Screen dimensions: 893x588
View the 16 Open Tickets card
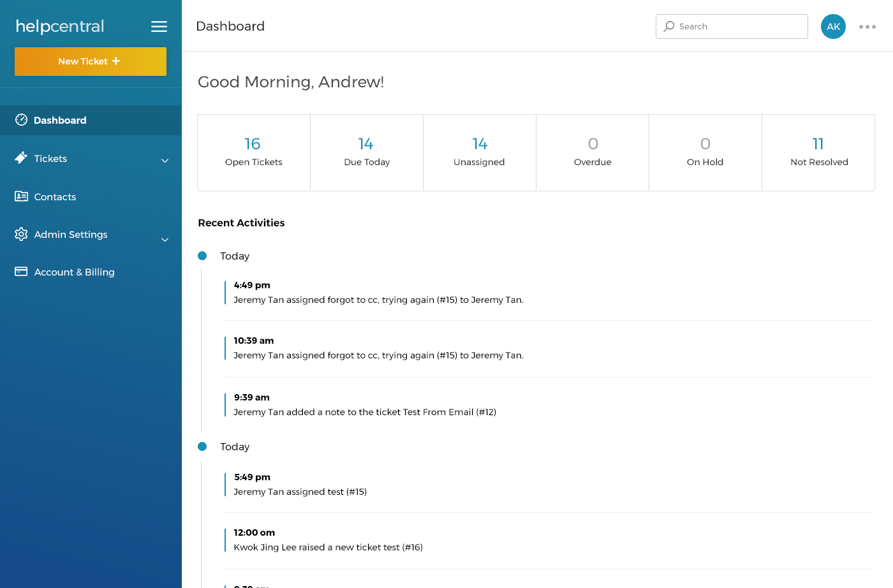pos(254,152)
